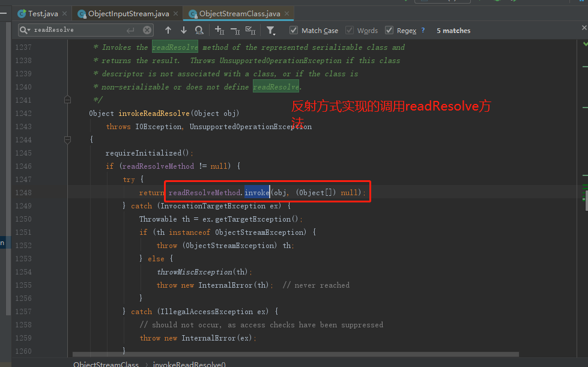Click the collapse dash at the left edge of the tab bar
This screenshot has width=588, height=367.
pyautogui.click(x=4, y=13)
